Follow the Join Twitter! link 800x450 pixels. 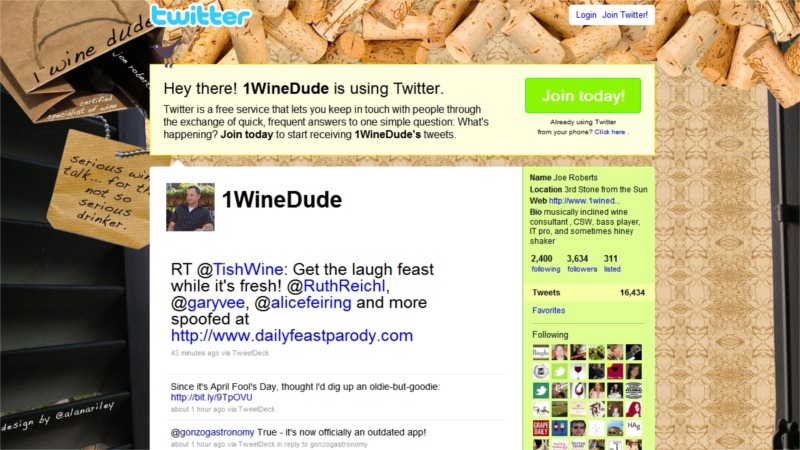point(625,15)
